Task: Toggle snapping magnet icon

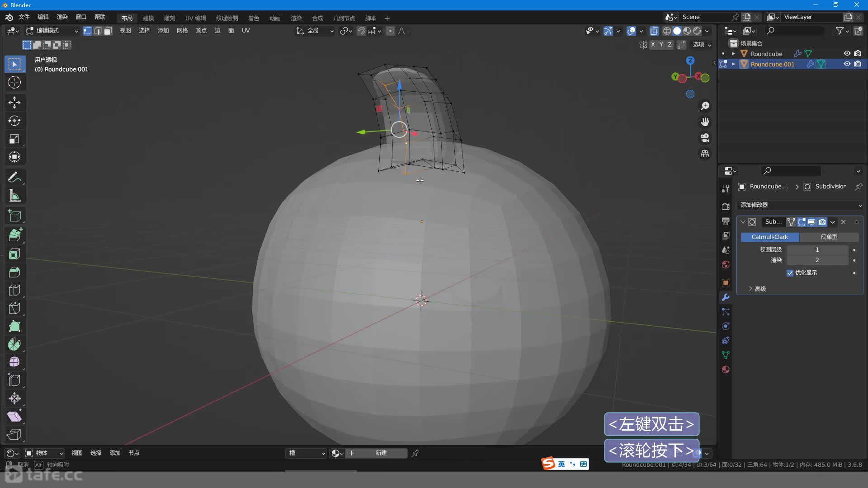Action: pyautogui.click(x=361, y=31)
